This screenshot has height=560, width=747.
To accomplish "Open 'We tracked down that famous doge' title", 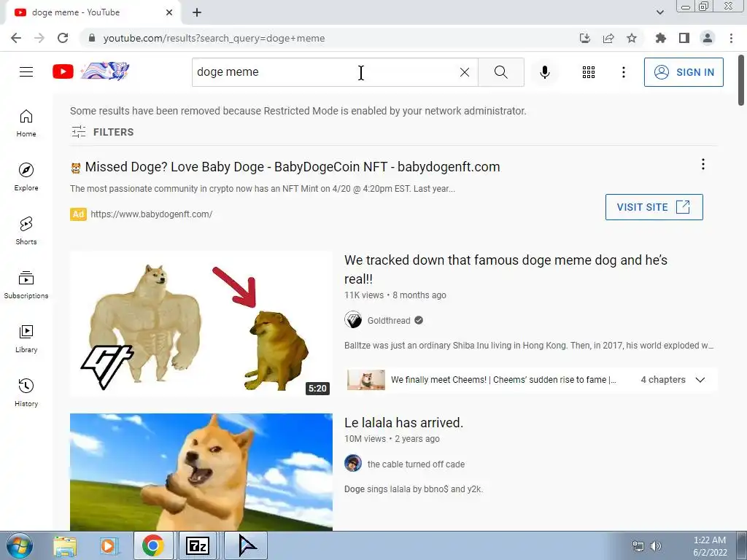I will [506, 269].
